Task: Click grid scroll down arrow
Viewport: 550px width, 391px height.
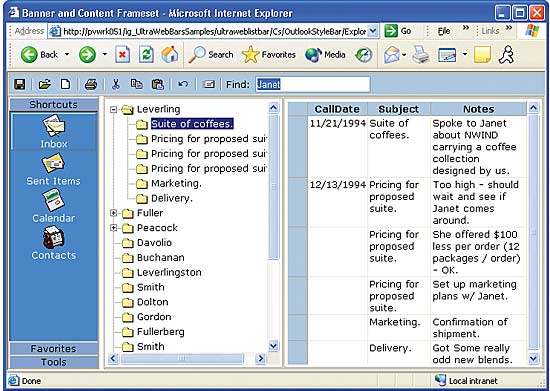Action: (x=533, y=358)
